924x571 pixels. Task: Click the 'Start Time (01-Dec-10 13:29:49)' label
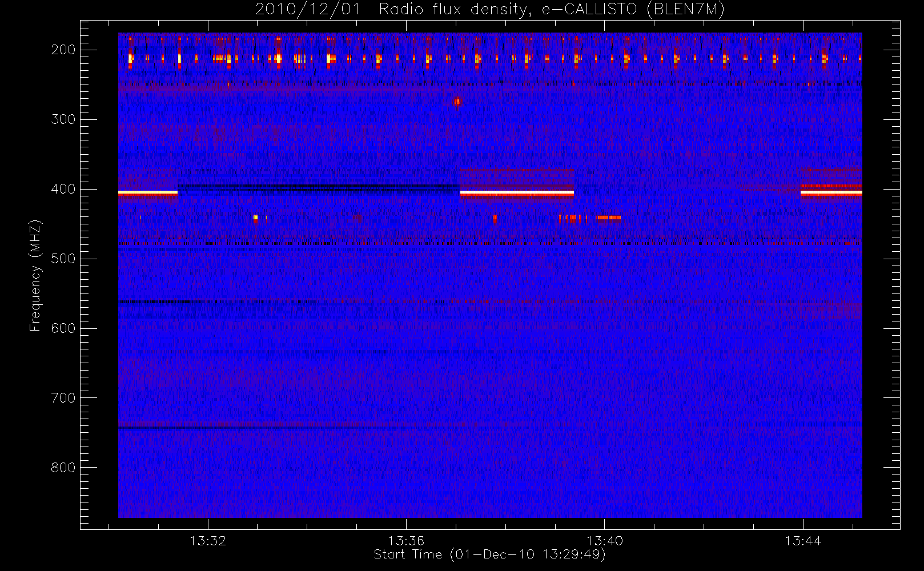coord(489,554)
